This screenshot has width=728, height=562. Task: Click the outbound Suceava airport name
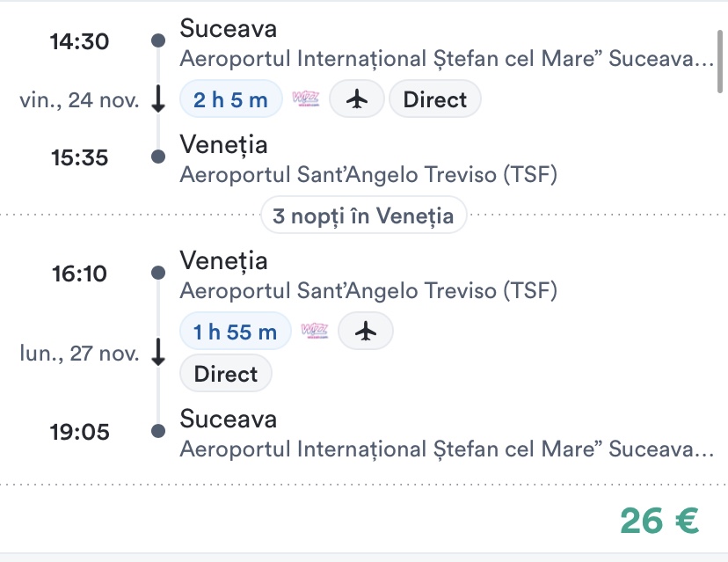[x=447, y=60]
